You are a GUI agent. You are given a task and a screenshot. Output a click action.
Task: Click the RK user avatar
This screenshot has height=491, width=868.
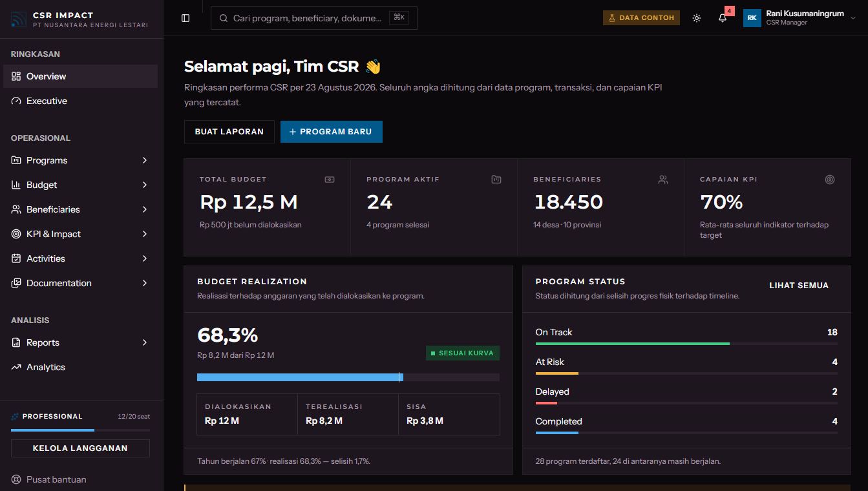(752, 18)
